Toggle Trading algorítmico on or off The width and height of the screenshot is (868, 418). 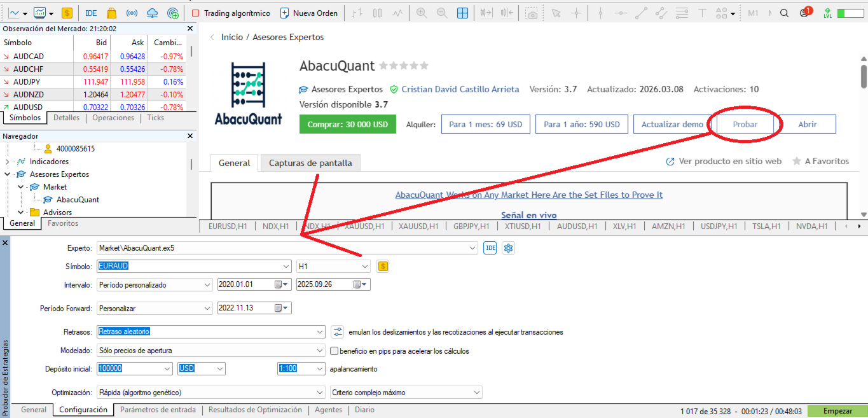click(x=231, y=13)
